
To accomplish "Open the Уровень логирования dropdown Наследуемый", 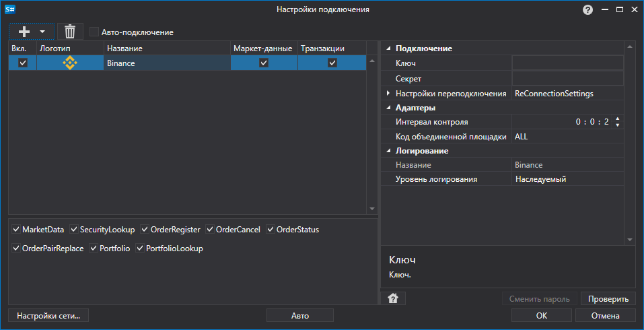I will pyautogui.click(x=567, y=179).
